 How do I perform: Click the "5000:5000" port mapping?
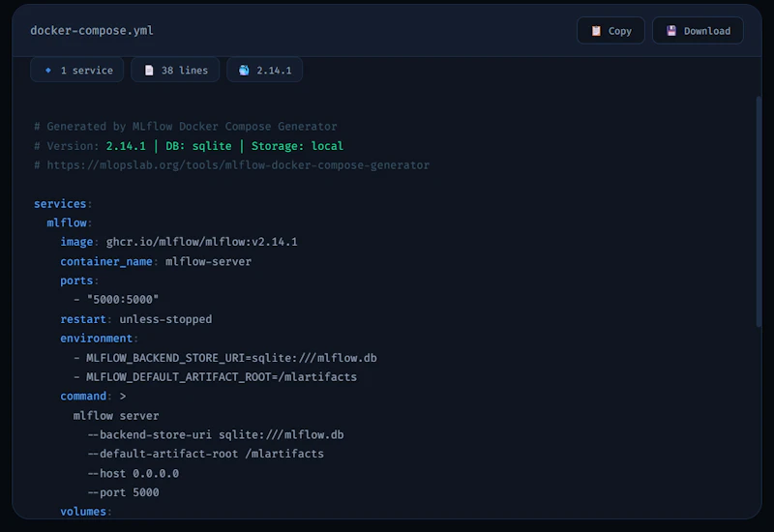tap(123, 300)
